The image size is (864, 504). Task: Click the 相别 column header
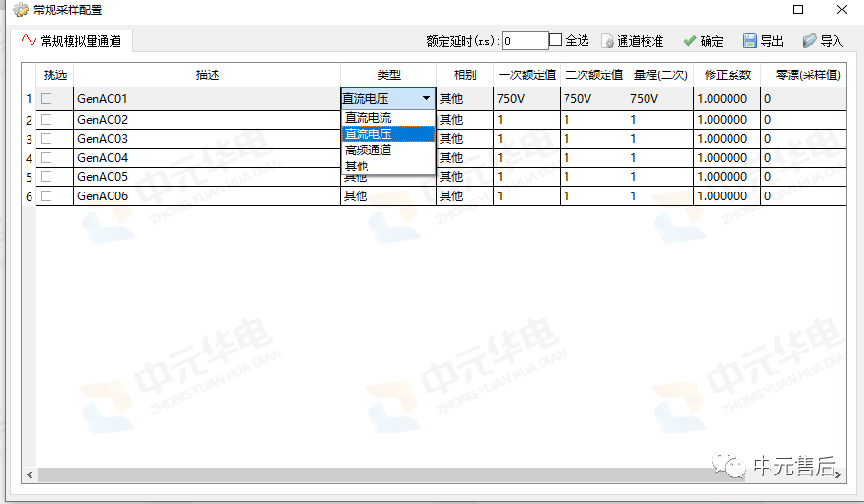click(464, 75)
